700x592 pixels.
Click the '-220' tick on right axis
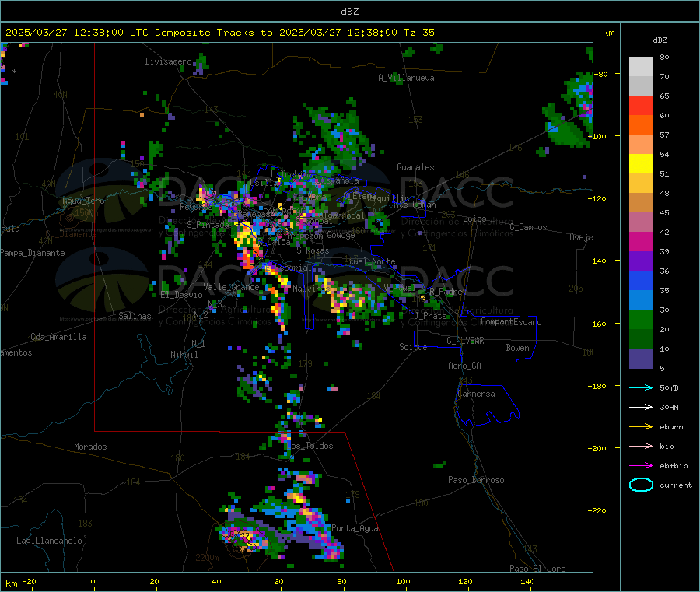599,510
